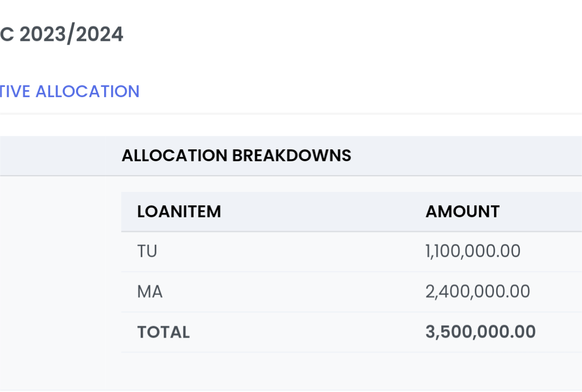Click the 2023/2024 page heading

(61, 35)
